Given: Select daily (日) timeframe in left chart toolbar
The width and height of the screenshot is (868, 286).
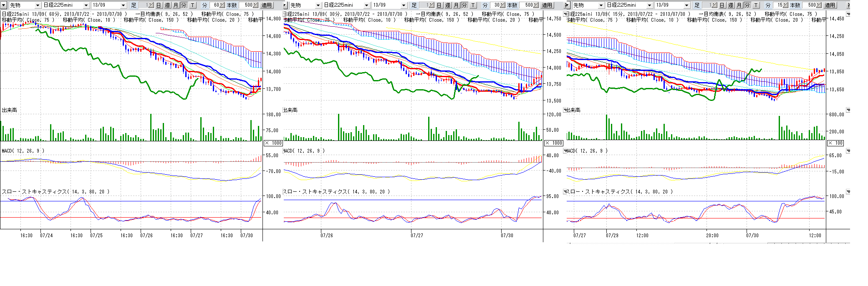Looking at the screenshot, I should pyautogui.click(x=159, y=5).
